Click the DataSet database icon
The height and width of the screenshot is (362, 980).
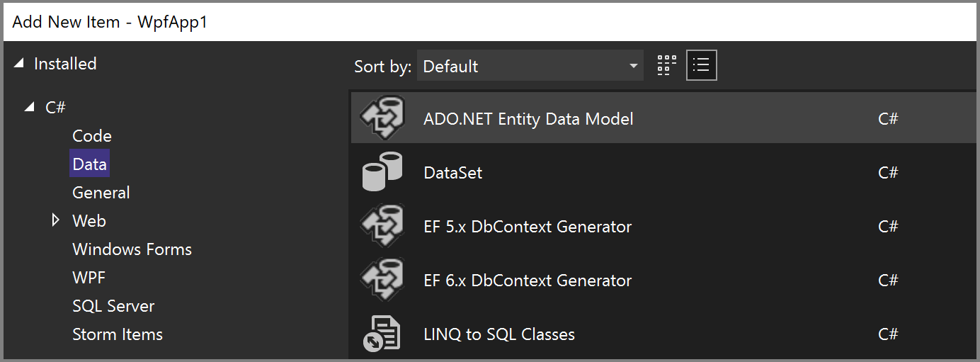pos(382,172)
